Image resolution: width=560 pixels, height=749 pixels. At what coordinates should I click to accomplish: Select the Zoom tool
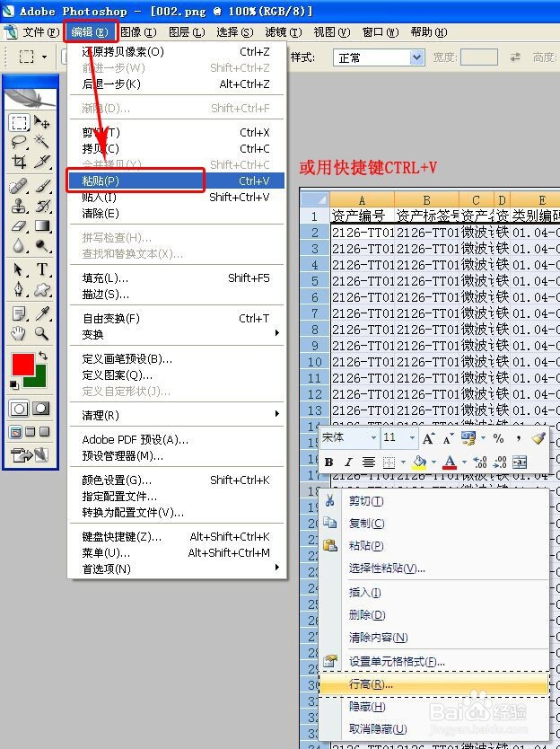click(x=42, y=333)
